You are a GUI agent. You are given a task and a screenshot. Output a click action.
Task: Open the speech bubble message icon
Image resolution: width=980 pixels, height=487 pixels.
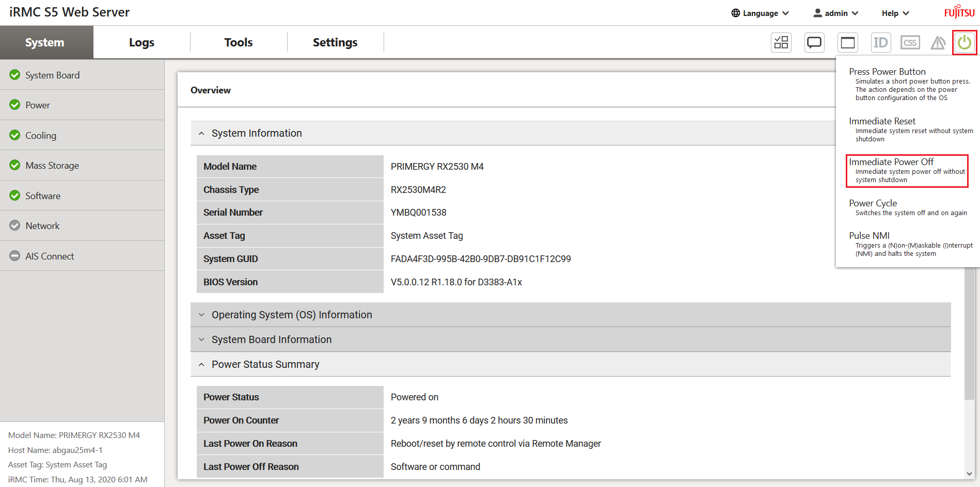pos(814,42)
